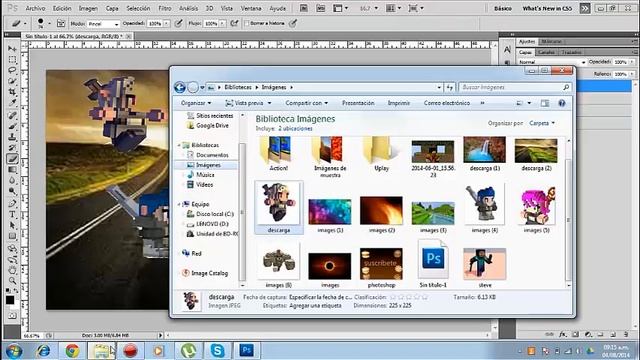Screen dimensions: 640x360
Task: Select the Lasso tool
Action: pyautogui.click(x=12, y=71)
